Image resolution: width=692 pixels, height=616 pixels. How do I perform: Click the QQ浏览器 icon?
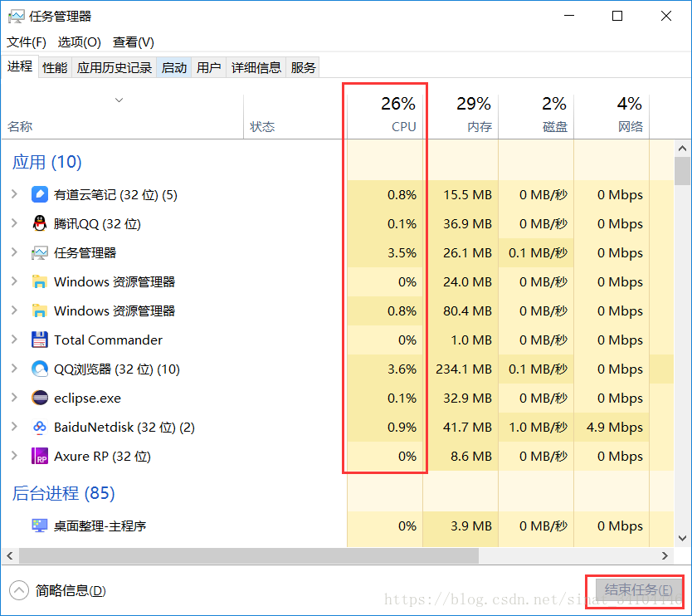pyautogui.click(x=40, y=369)
